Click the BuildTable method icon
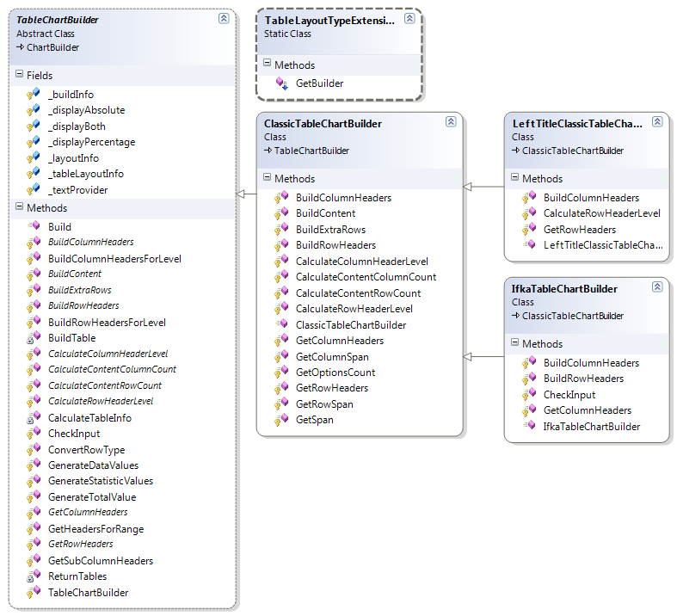The image size is (677, 616). point(34,338)
